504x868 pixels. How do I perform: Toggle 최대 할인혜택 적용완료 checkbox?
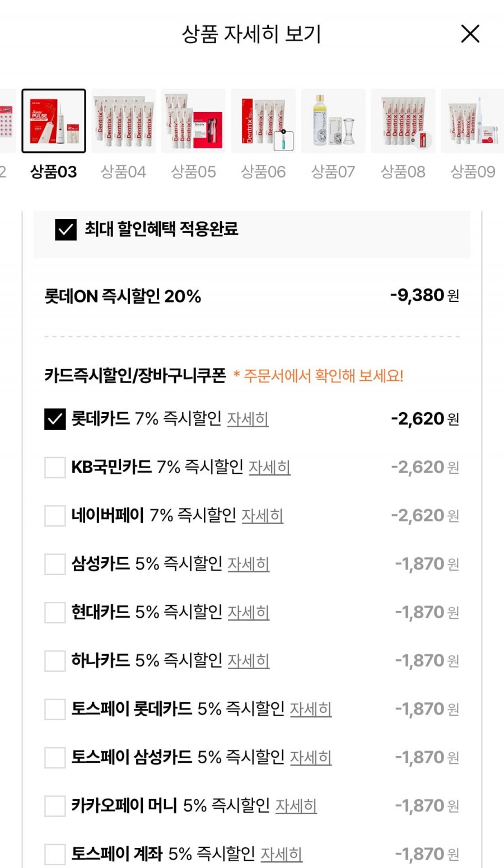(66, 230)
